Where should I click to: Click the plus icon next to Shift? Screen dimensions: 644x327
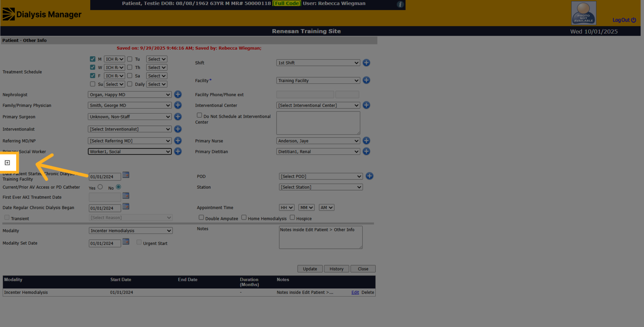(366, 62)
